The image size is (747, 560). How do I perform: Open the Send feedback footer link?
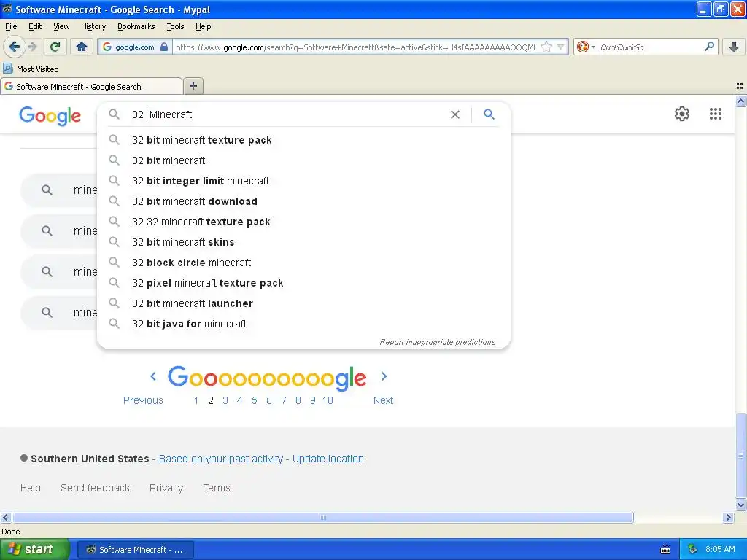point(96,488)
